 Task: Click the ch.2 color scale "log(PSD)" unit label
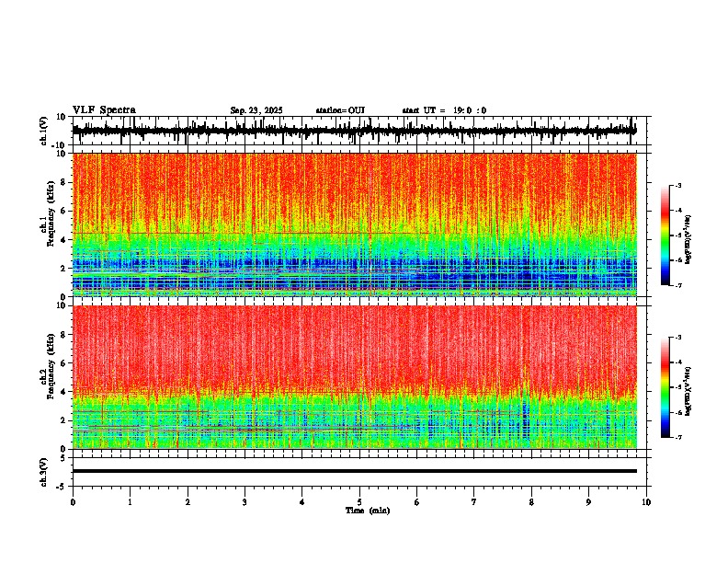click(x=688, y=391)
